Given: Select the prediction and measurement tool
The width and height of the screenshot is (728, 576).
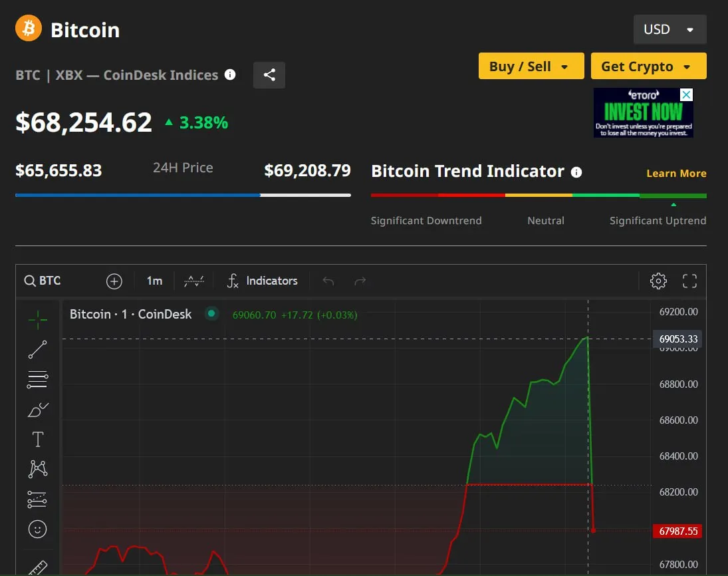Looking at the screenshot, I should pyautogui.click(x=37, y=500).
